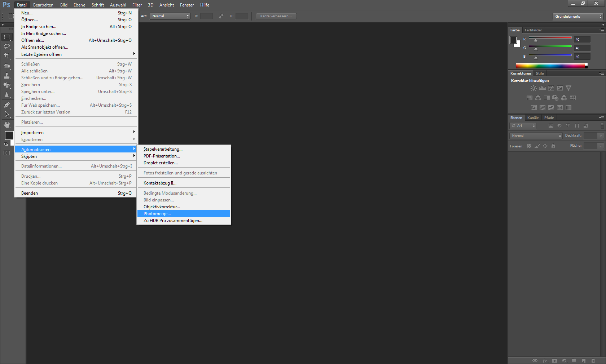Toggle lock all padlock icon

coord(553,146)
